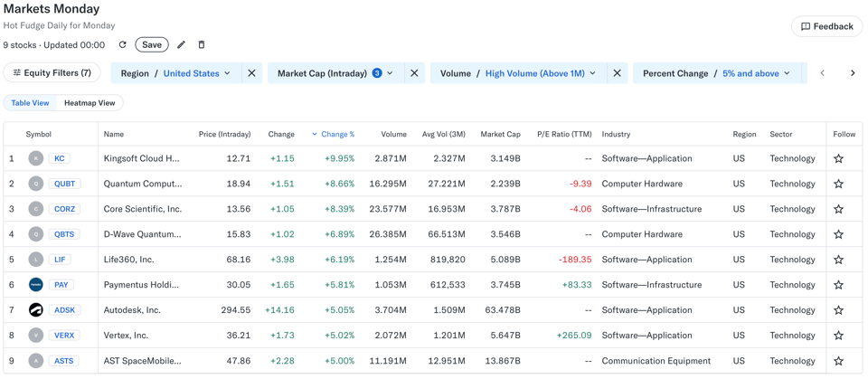Open the Percent Change 5% and above dropdown
The image size is (868, 379).
click(x=756, y=73)
